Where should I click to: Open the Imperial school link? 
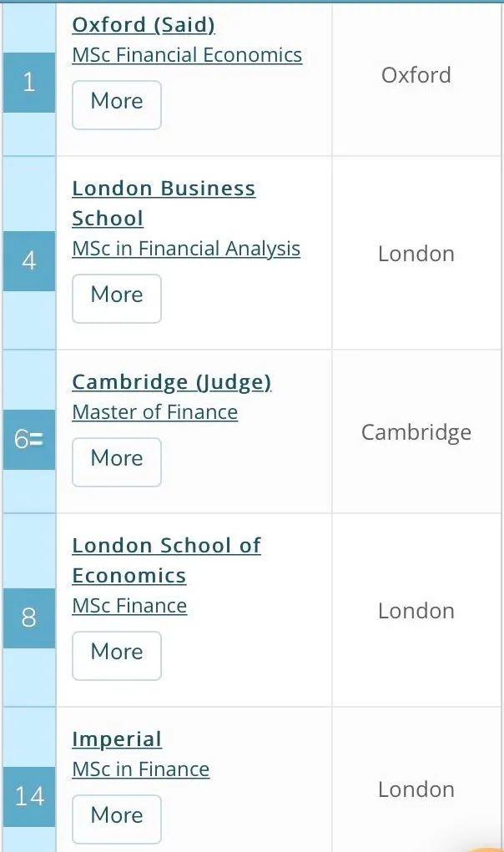click(117, 739)
